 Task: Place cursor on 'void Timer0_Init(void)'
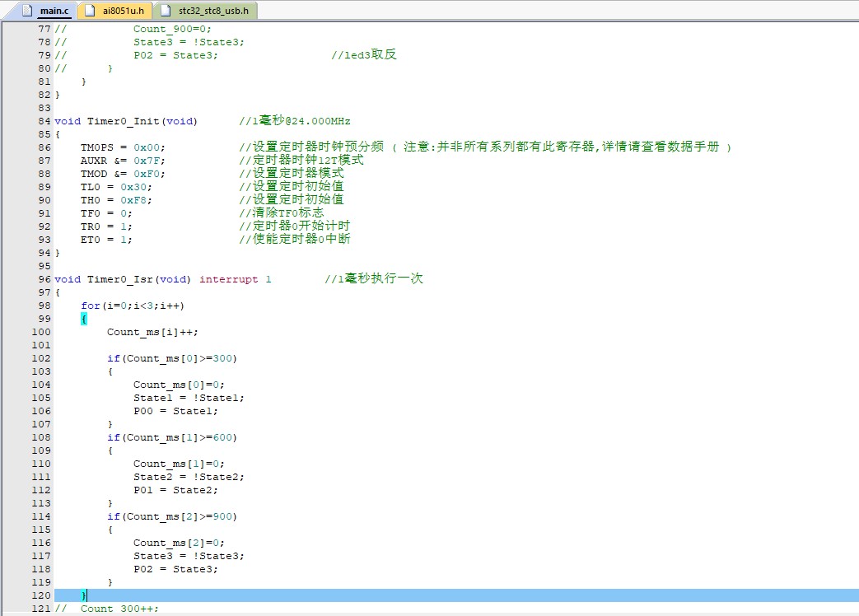[x=126, y=121]
